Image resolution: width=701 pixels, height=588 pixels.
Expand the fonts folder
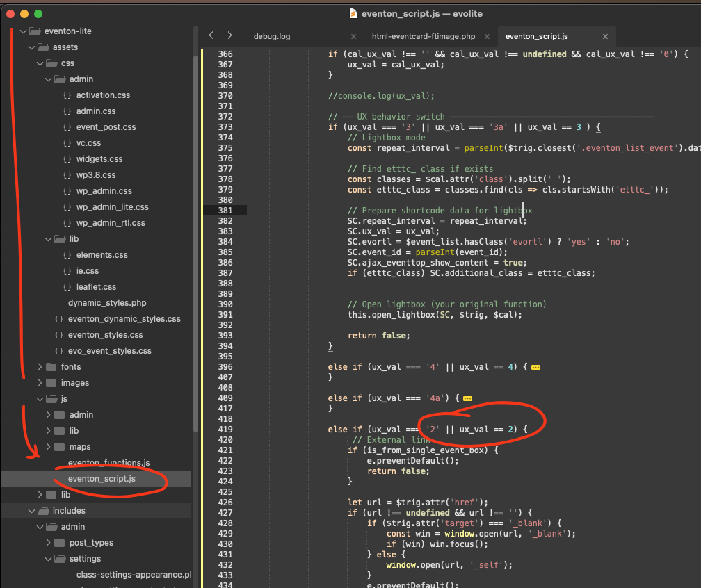point(40,367)
